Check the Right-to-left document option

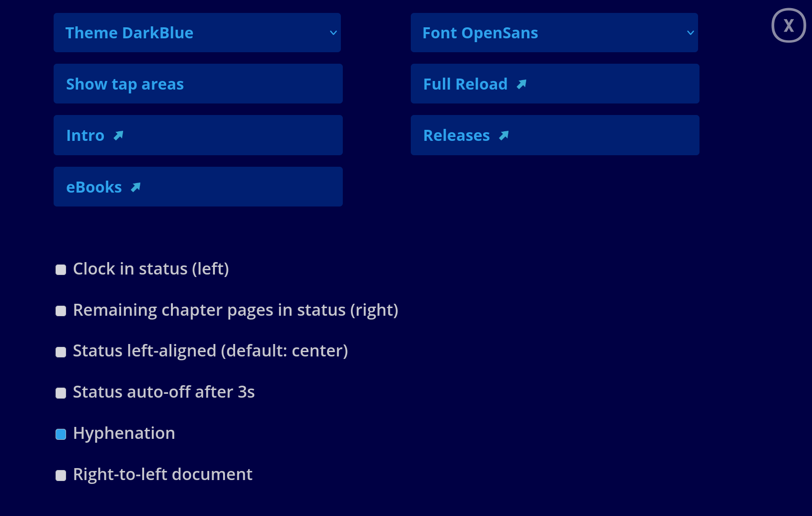[61, 475]
